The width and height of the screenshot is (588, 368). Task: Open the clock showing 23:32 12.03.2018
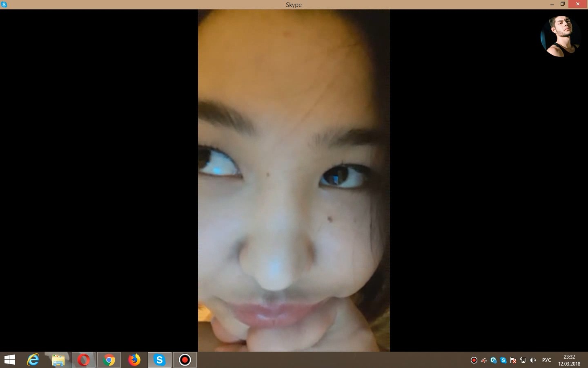[x=569, y=360]
